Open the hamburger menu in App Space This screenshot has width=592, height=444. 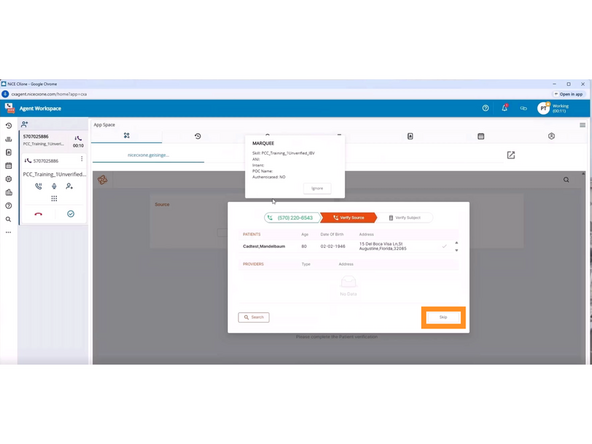pyautogui.click(x=583, y=125)
